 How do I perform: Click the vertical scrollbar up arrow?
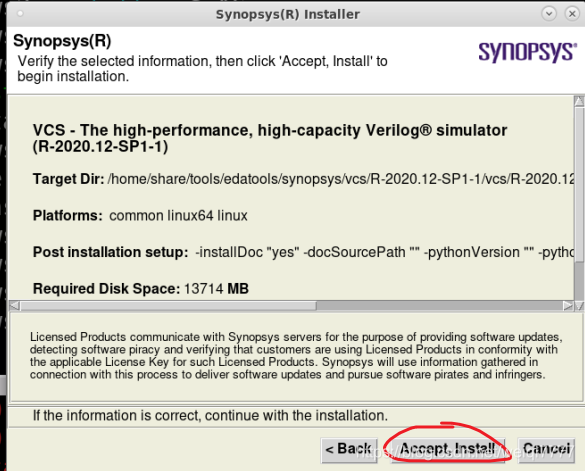(579, 101)
